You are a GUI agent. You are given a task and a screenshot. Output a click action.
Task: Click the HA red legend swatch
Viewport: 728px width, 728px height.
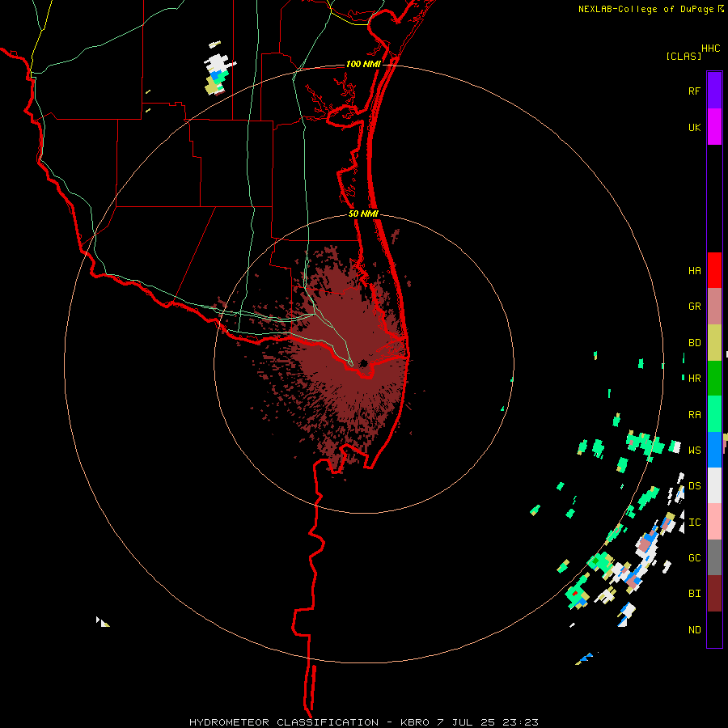[x=714, y=270]
